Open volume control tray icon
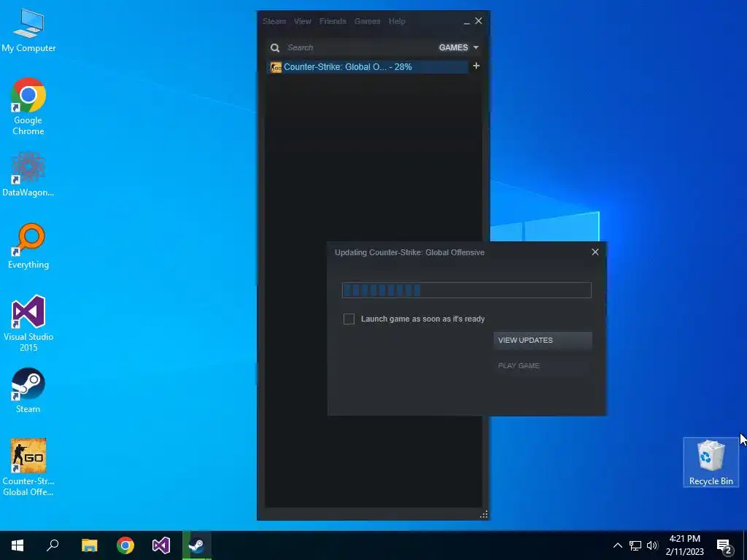Screen dimensions: 747x560 652,545
